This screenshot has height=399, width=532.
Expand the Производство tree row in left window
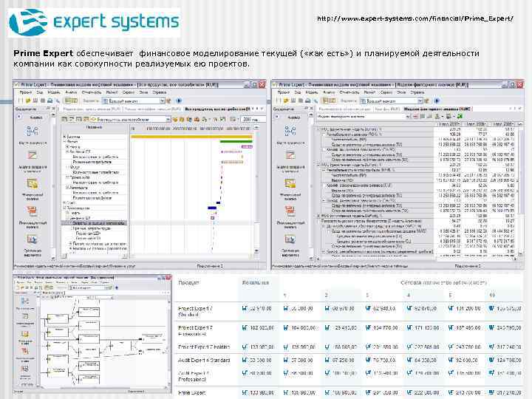64,208
